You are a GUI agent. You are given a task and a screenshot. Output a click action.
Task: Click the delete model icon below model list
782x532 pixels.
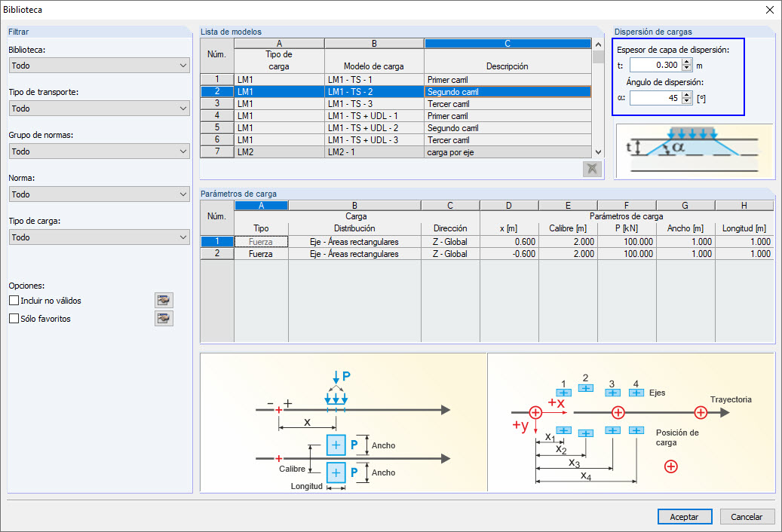592,169
